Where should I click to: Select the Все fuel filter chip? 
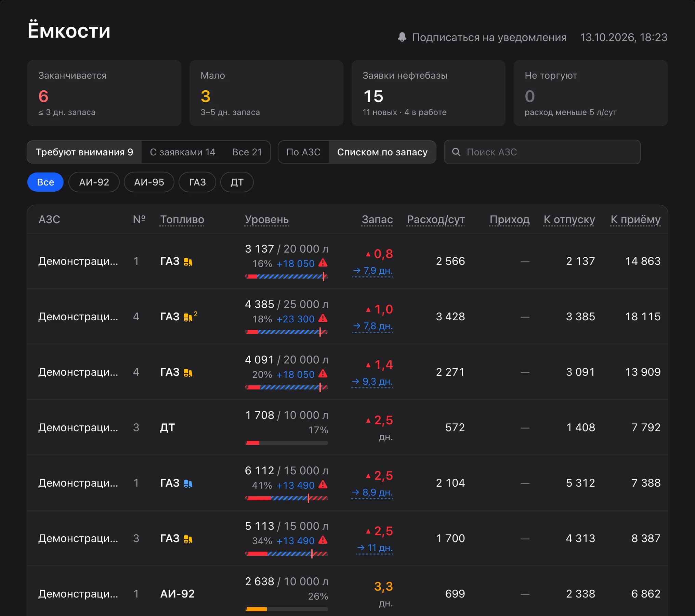click(45, 182)
